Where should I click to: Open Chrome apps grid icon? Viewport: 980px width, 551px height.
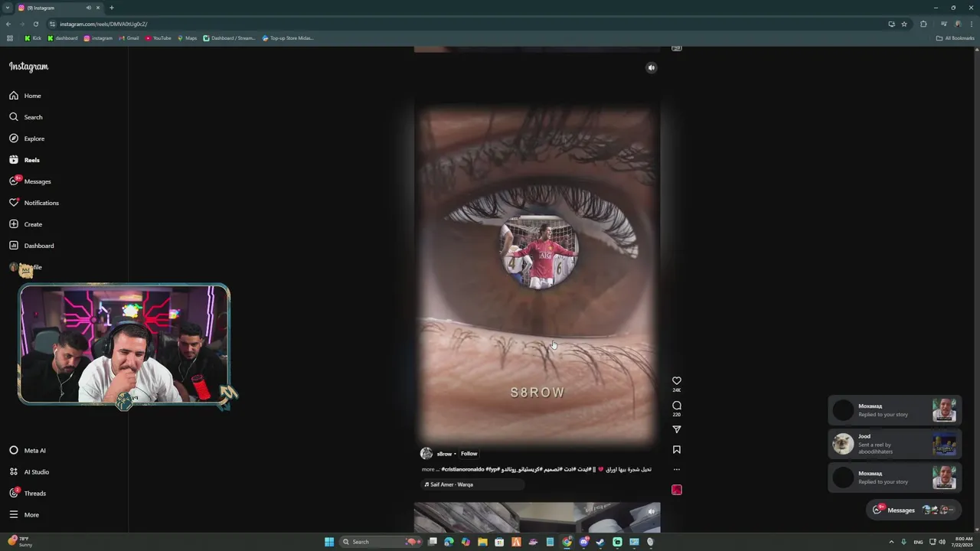10,38
